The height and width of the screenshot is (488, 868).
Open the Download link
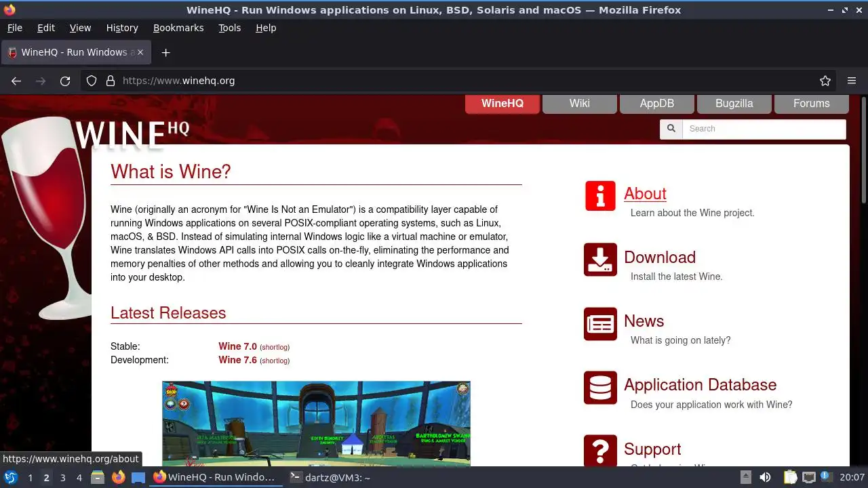point(660,258)
